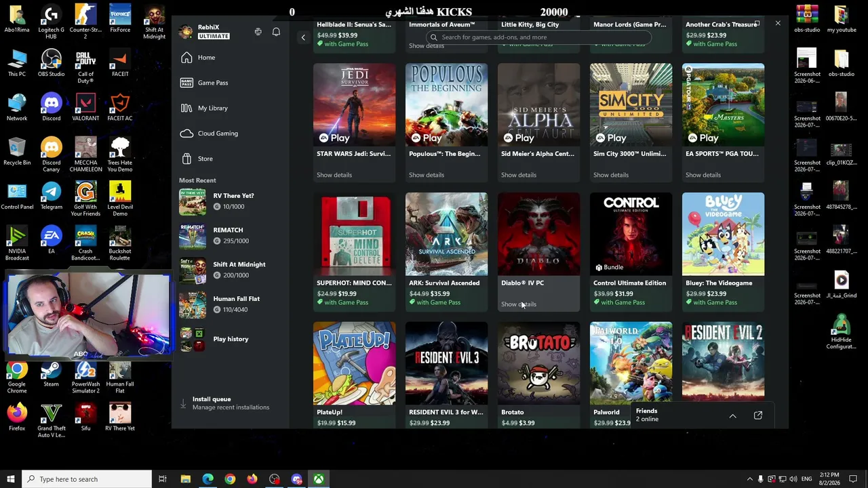The width and height of the screenshot is (868, 488).
Task: Show hidden system tray icons
Action: coord(749,479)
